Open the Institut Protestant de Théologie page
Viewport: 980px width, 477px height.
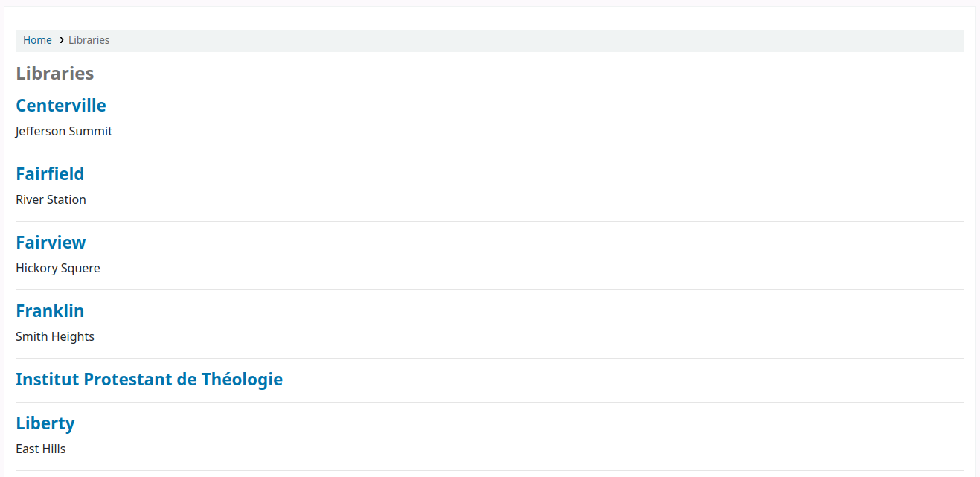click(x=149, y=379)
